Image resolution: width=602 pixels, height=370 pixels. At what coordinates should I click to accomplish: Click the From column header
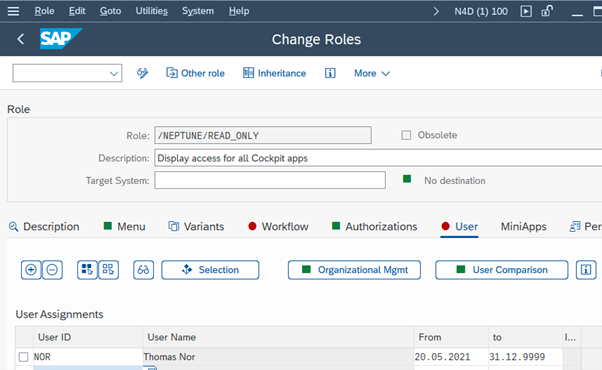coord(451,337)
